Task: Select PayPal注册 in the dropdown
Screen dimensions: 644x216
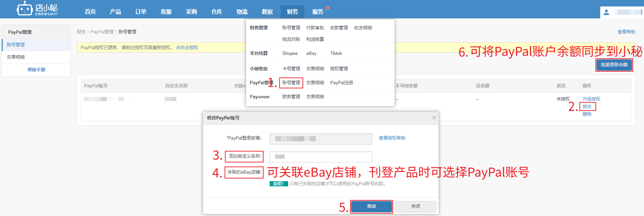Action: (342, 83)
